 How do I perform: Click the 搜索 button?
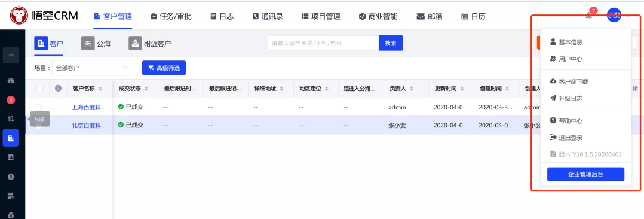[391, 43]
